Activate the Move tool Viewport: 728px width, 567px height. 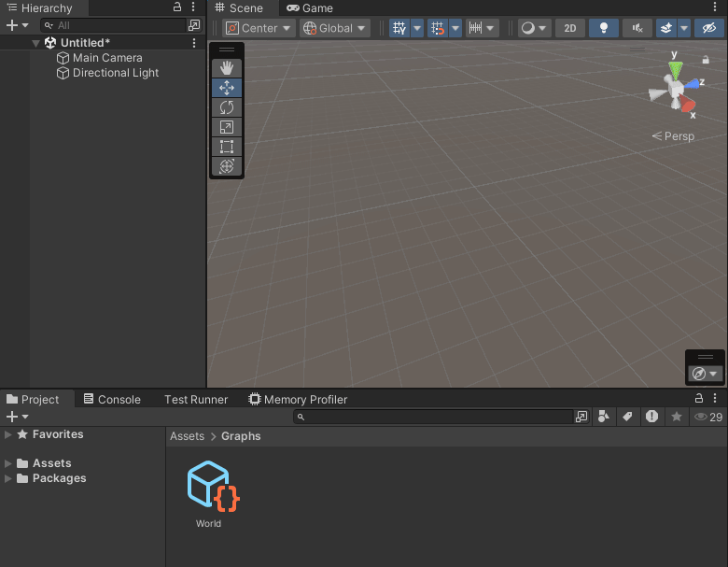pyautogui.click(x=226, y=88)
